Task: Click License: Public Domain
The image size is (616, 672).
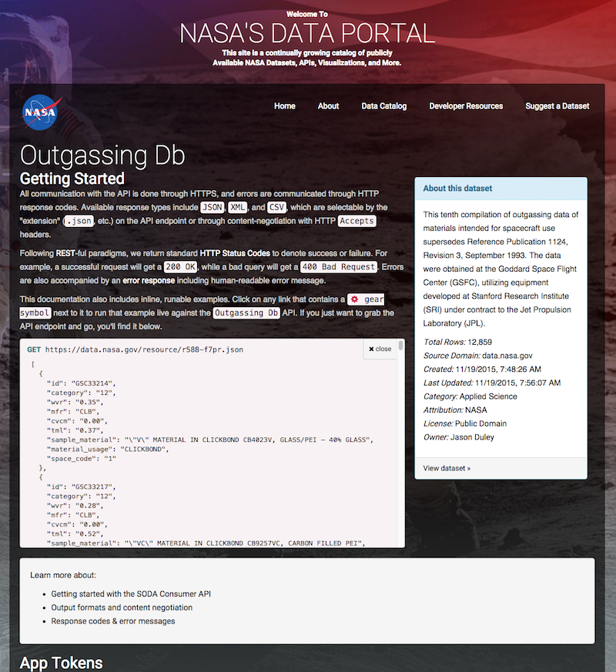Action: pyautogui.click(x=464, y=423)
